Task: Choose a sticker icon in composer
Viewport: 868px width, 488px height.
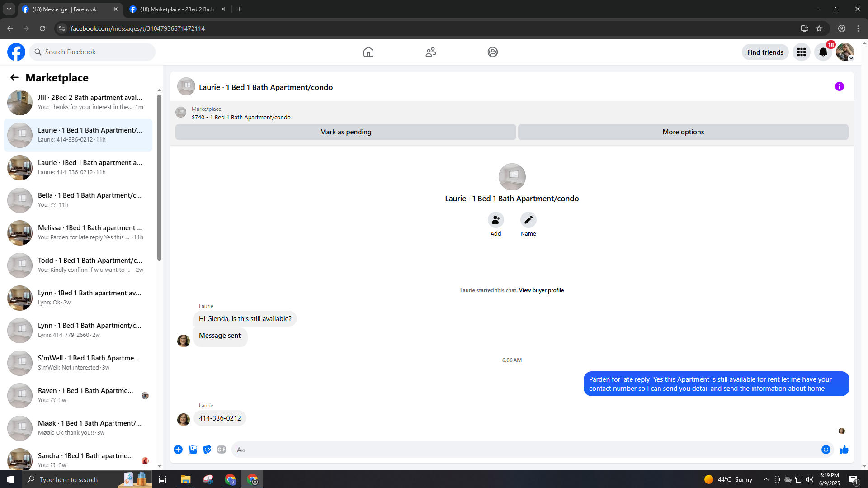Action: 207,450
